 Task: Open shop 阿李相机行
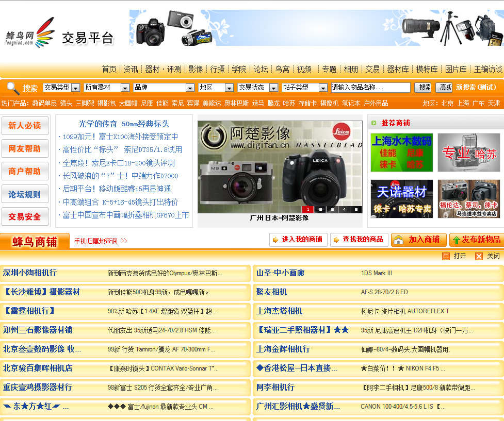pos(275,388)
